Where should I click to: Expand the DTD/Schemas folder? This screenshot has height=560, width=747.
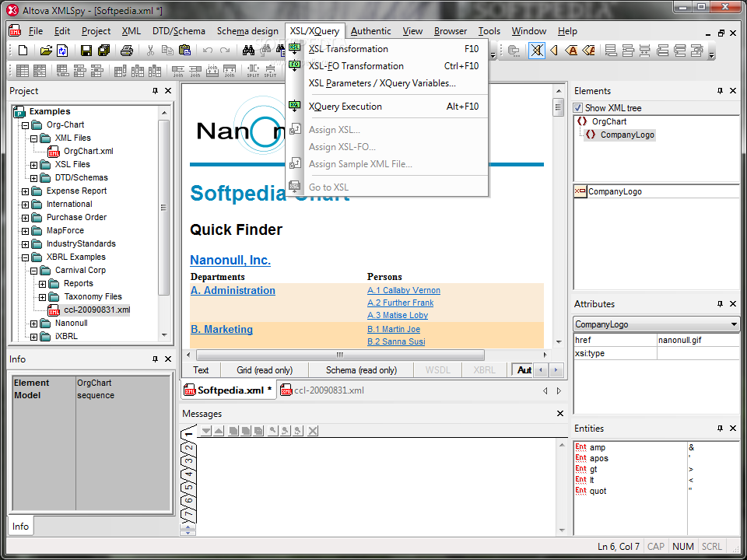pos(33,179)
